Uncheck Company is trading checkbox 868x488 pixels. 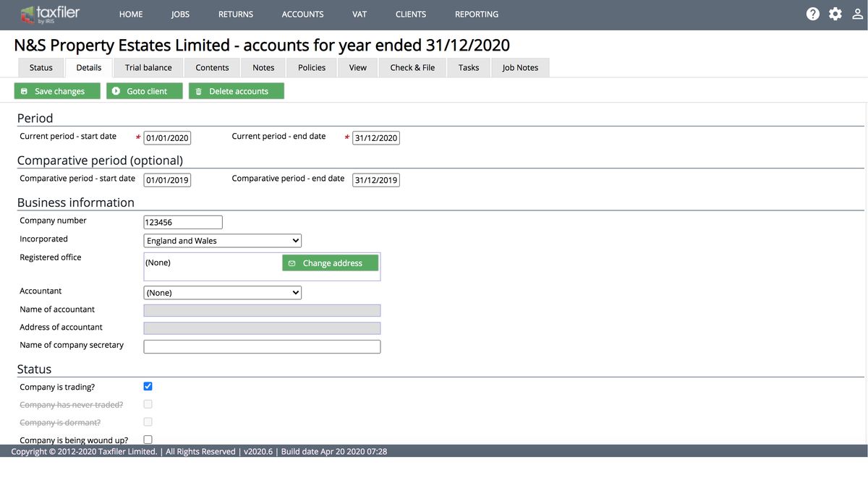click(x=148, y=386)
